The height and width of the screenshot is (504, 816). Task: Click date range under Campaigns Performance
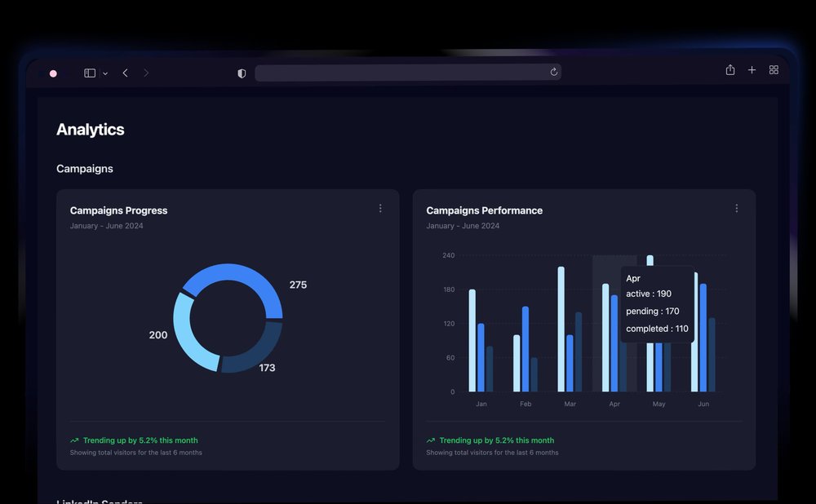463,226
